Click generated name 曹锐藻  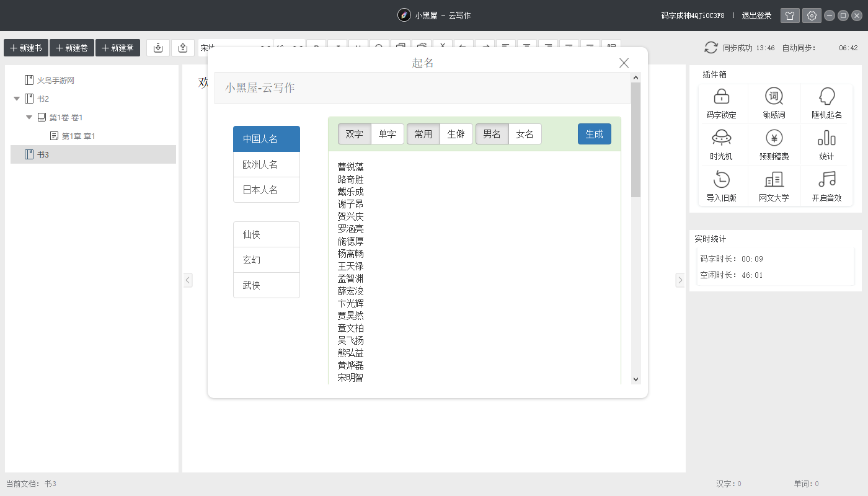(x=351, y=167)
